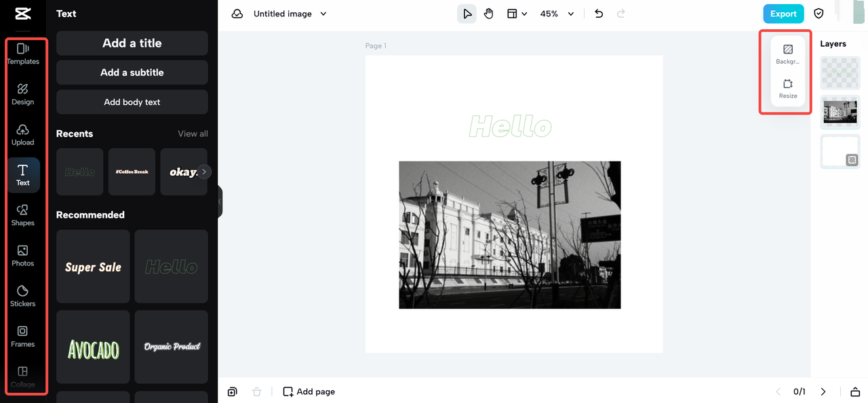This screenshot has width=868, height=403.
Task: Select the white background layer thumbnail
Action: (840, 151)
